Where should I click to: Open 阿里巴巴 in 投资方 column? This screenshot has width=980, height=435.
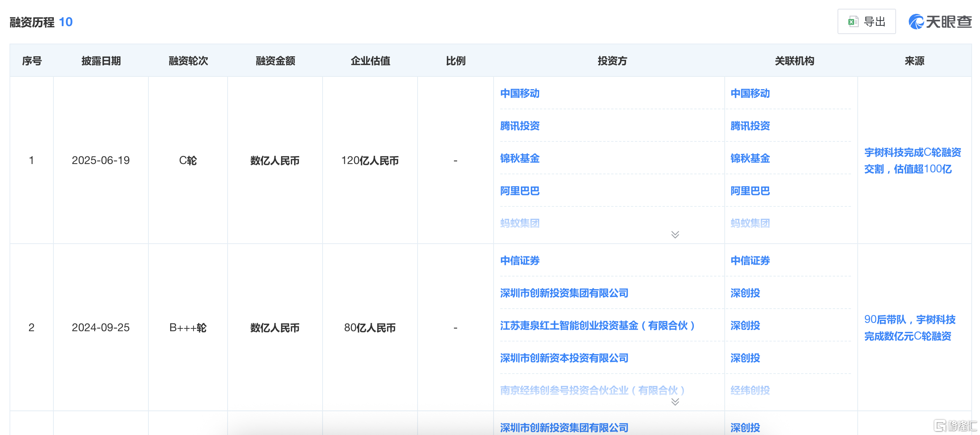coord(520,191)
